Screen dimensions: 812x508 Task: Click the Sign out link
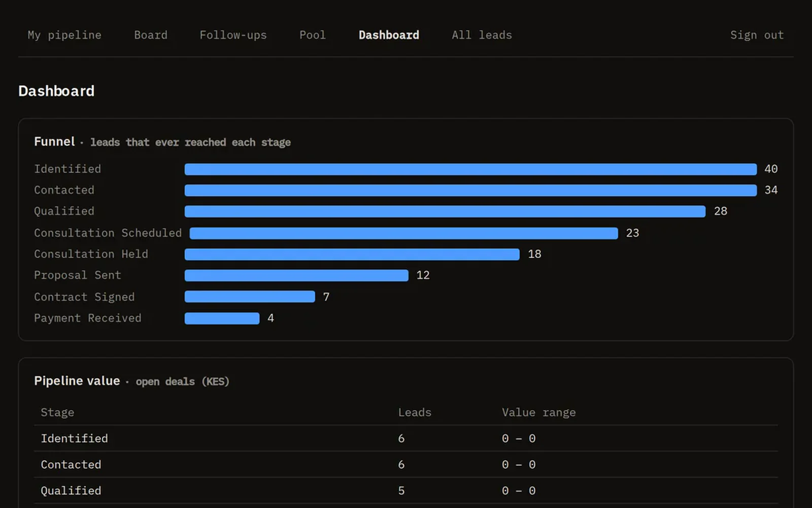[757, 35]
